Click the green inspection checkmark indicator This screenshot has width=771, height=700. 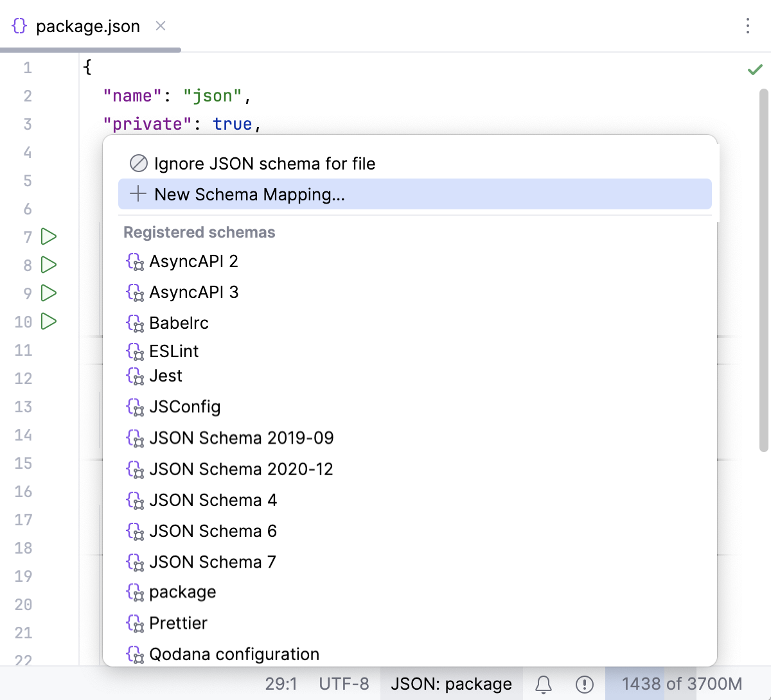(756, 69)
